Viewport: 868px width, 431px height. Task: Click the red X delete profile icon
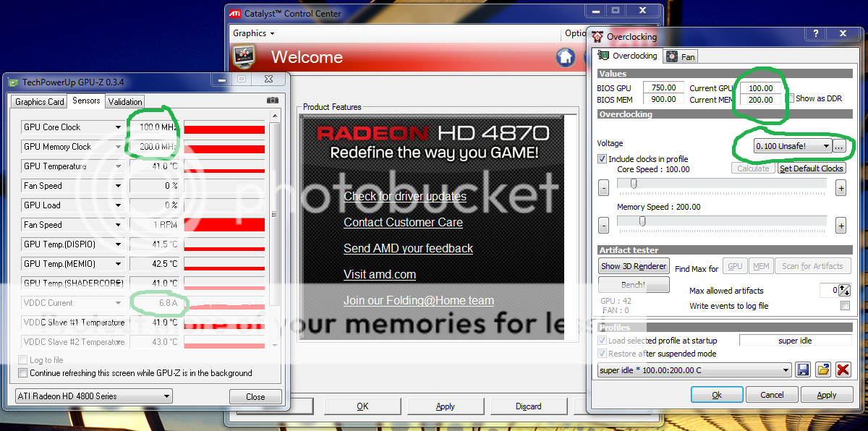tap(843, 370)
